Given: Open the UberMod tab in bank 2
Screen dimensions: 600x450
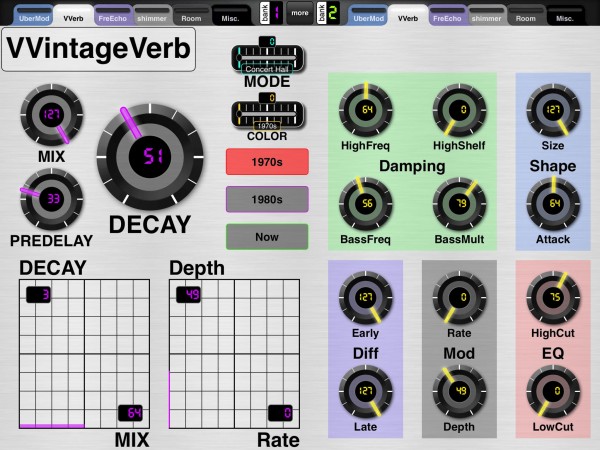Looking at the screenshot, I should pos(368,16).
